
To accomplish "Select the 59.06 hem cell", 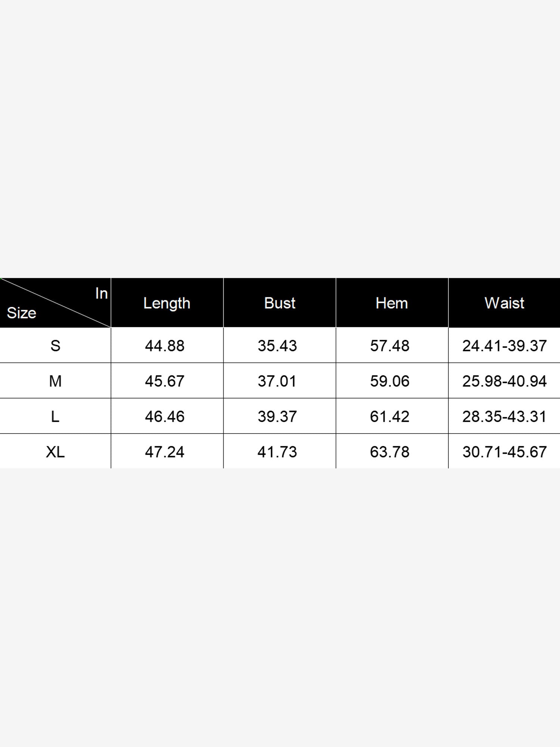I will coord(390,381).
